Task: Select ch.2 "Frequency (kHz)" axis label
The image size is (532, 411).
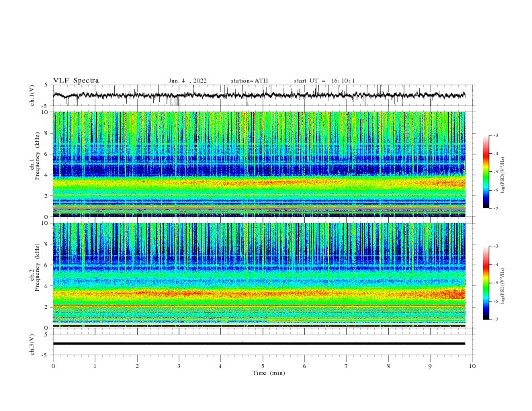Action: coord(38,267)
